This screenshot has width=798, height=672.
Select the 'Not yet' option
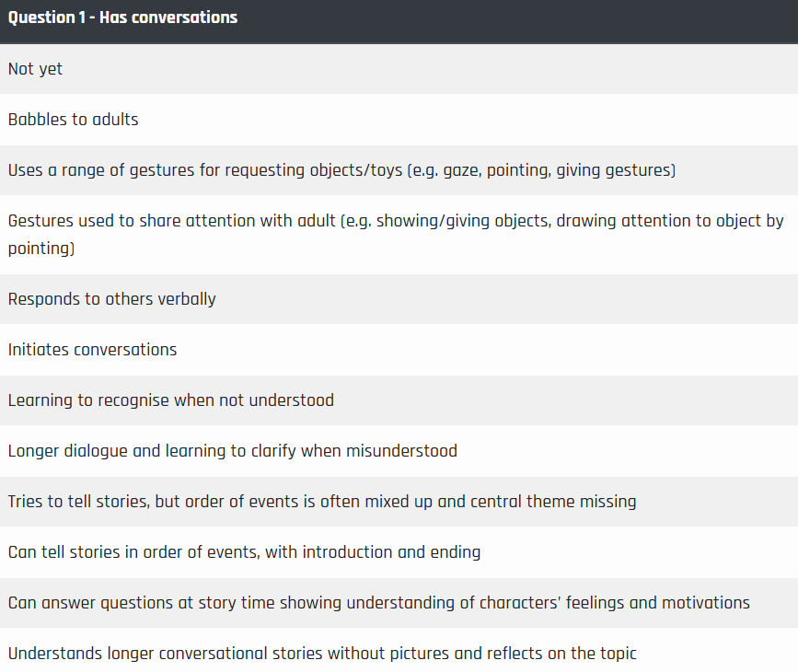click(399, 69)
